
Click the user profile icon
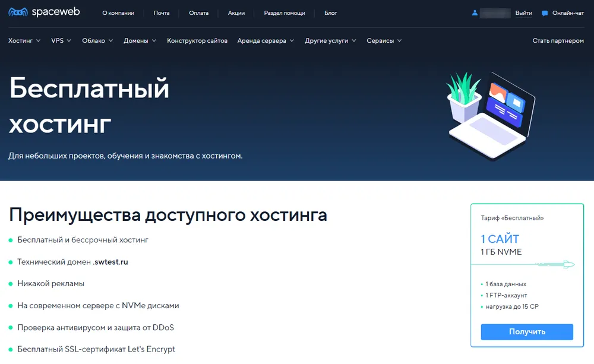[x=474, y=13]
